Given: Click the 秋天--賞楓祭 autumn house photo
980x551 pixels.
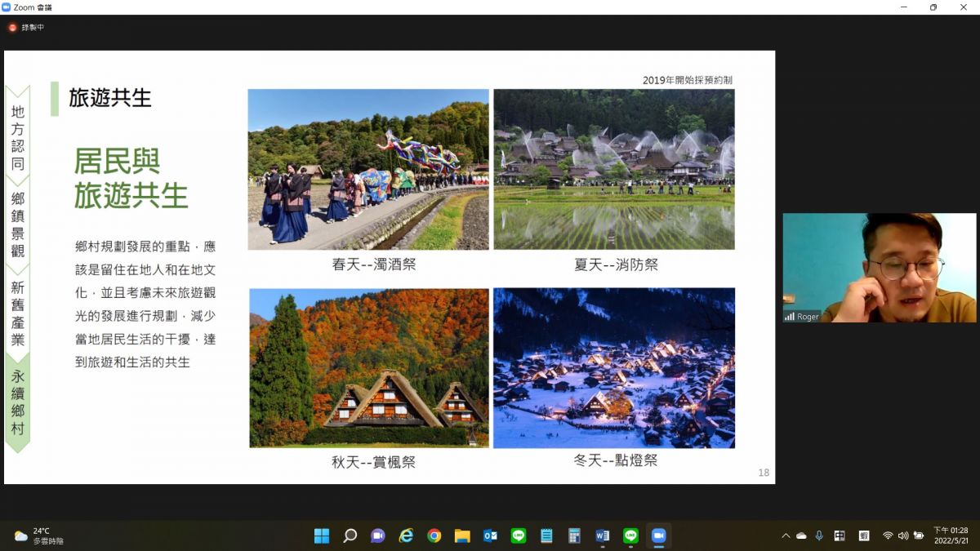Looking at the screenshot, I should [369, 367].
